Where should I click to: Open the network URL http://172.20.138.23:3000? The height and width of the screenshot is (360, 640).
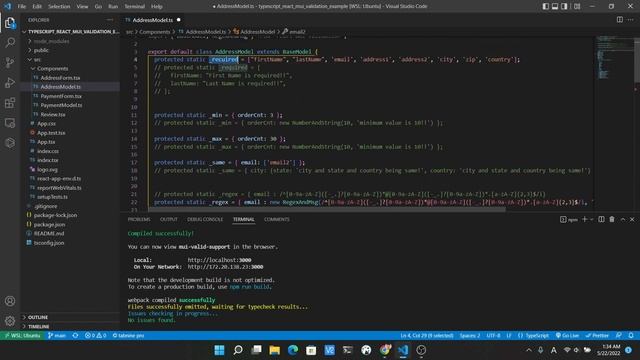pyautogui.click(x=225, y=267)
